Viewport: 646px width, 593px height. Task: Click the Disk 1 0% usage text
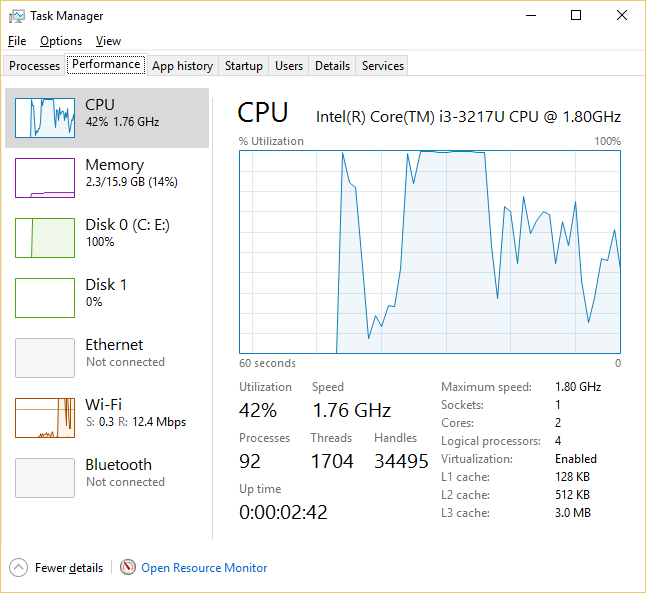94,302
